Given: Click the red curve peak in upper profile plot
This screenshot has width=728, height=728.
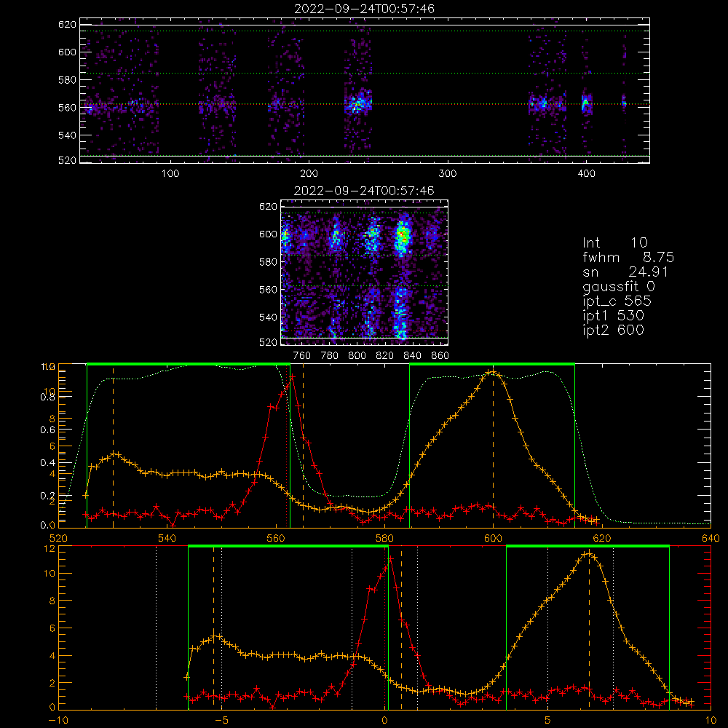Looking at the screenshot, I should pos(292,376).
